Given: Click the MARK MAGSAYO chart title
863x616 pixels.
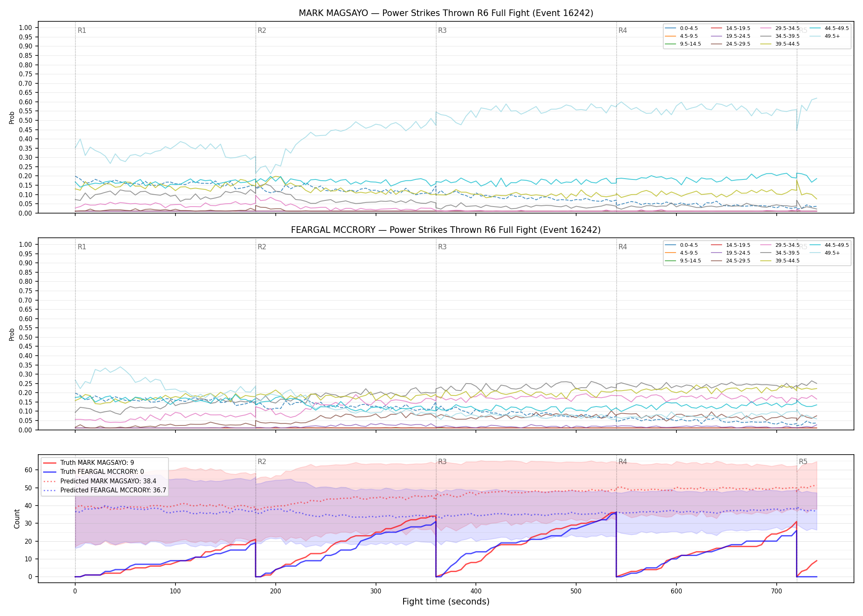Looking at the screenshot, I should 446,13.
